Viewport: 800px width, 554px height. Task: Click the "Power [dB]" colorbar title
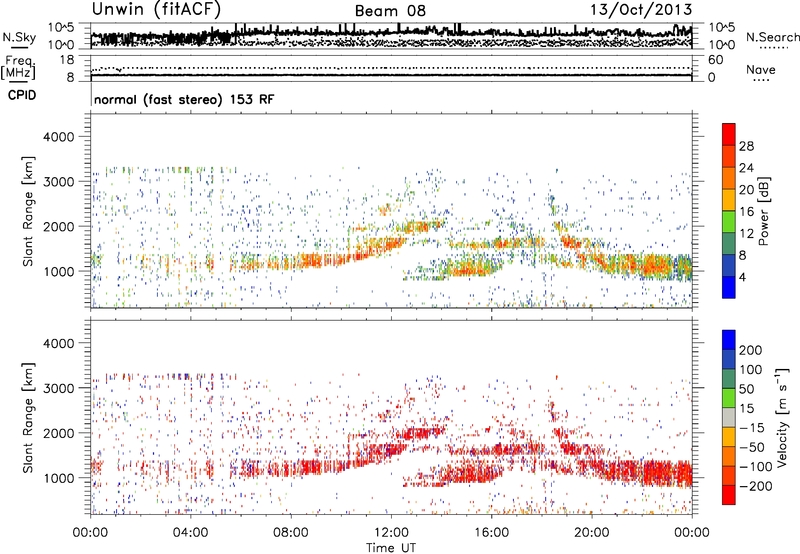pyautogui.click(x=763, y=211)
